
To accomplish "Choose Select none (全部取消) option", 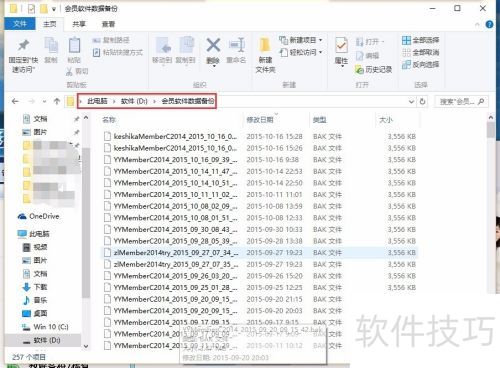I will pos(421,52).
